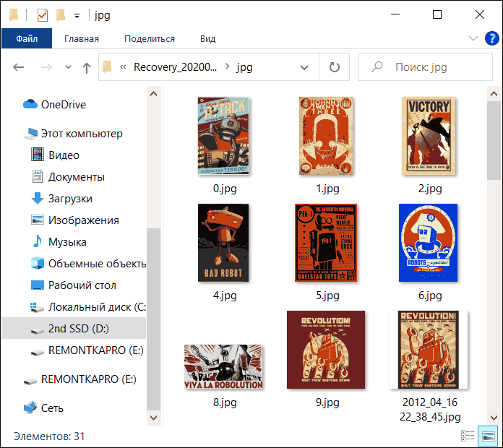Select the 0.jpg robot attack thumbnail
Viewport: 503px width, 448px height.
click(223, 136)
